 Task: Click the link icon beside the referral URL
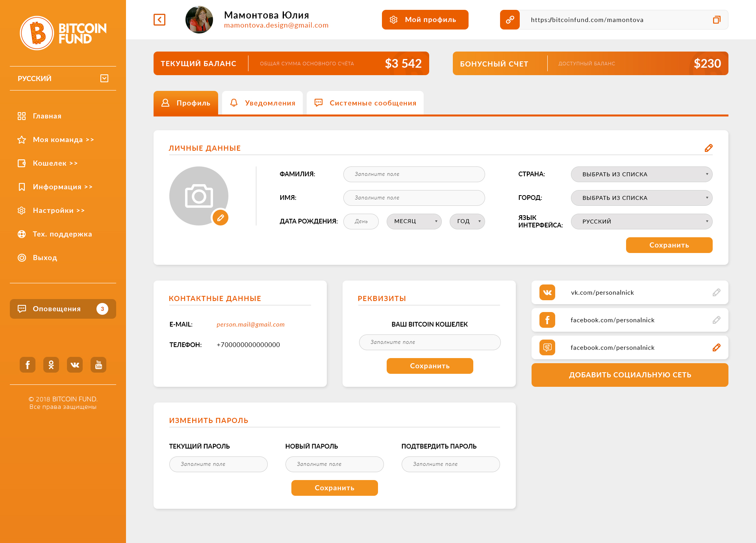[x=510, y=20]
